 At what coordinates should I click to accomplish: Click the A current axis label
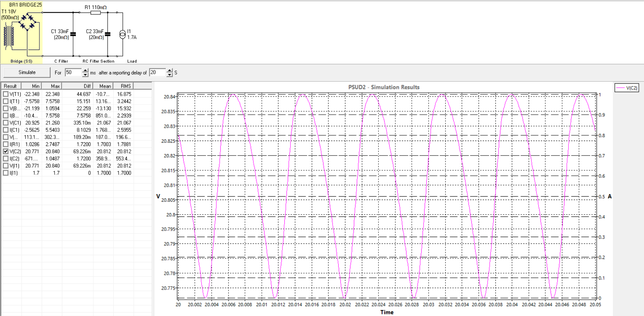coord(610,197)
